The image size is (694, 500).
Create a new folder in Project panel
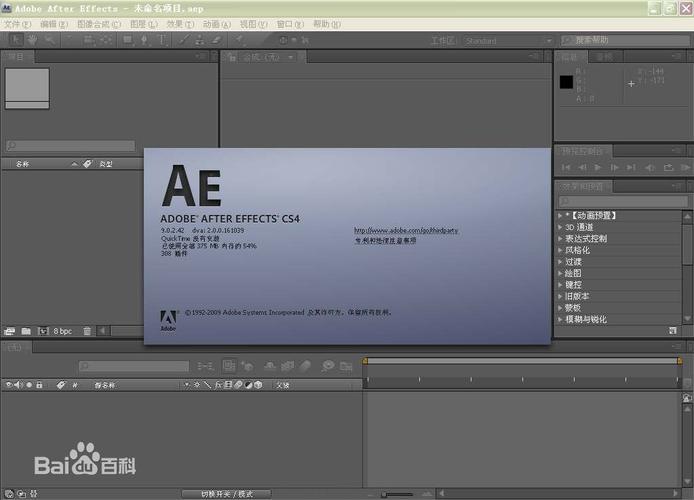(26, 331)
